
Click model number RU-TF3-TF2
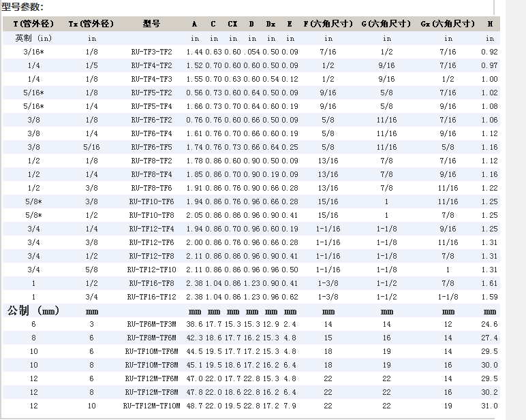click(x=151, y=52)
